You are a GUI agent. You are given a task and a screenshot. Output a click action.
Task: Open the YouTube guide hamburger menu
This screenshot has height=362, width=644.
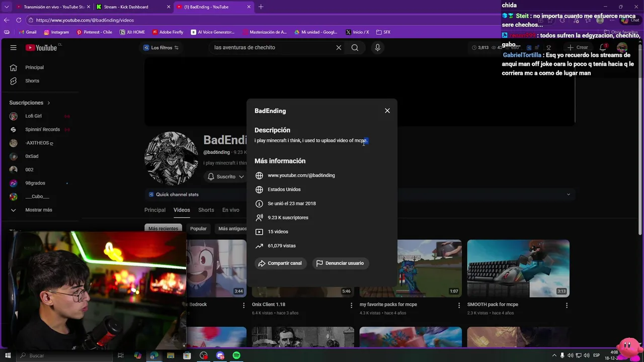[14, 47]
